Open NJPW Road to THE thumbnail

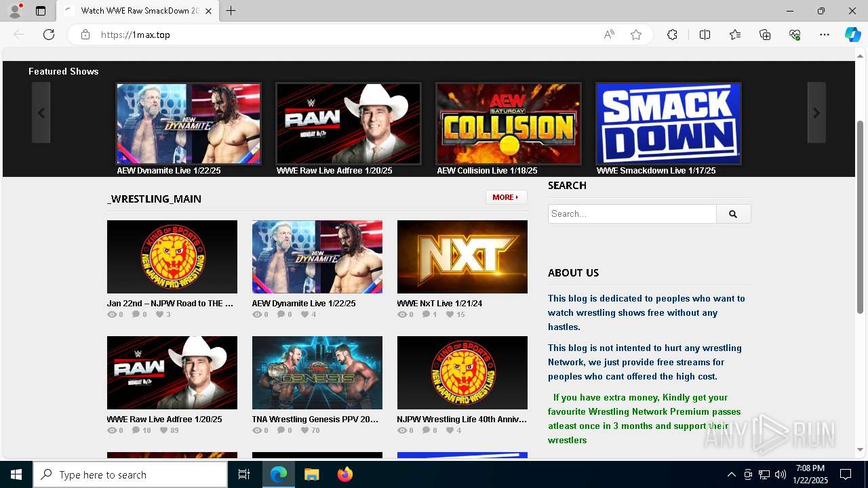tap(172, 257)
